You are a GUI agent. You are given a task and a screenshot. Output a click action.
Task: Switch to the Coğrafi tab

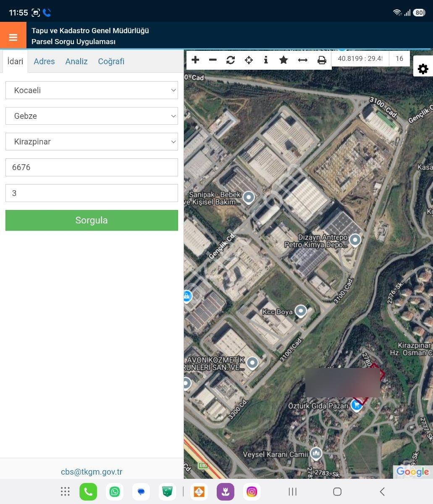click(x=111, y=61)
